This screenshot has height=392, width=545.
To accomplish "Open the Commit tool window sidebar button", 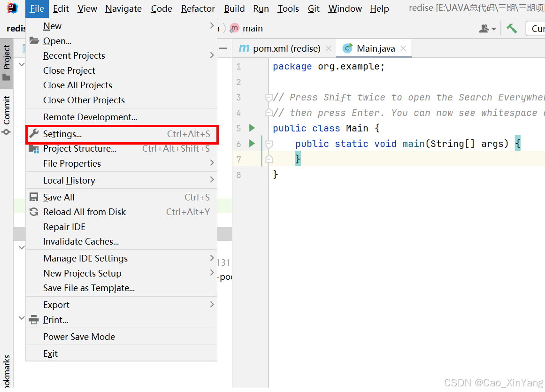I will click(7, 115).
